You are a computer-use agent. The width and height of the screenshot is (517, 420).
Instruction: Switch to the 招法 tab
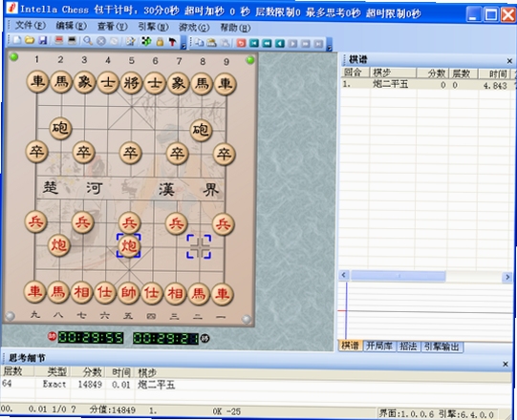click(408, 346)
